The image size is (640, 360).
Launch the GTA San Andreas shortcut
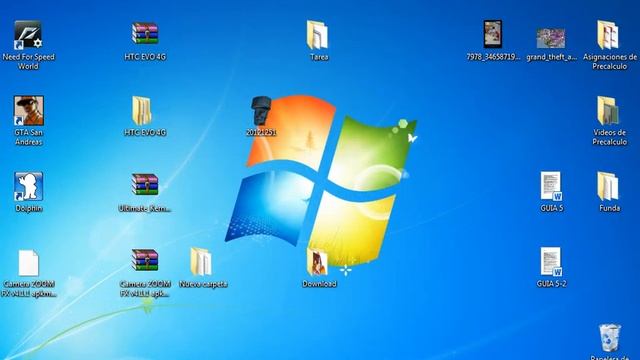(x=29, y=111)
